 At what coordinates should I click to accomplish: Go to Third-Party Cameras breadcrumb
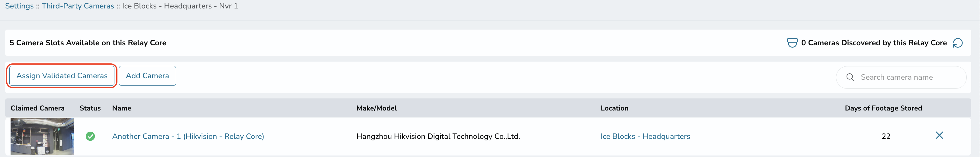[x=78, y=6]
